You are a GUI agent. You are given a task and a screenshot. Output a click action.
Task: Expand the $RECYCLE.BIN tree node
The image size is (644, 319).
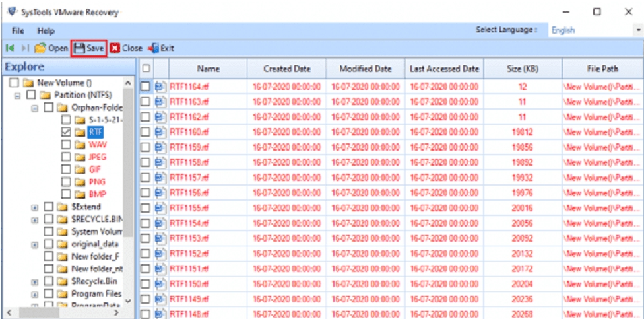click(x=35, y=219)
